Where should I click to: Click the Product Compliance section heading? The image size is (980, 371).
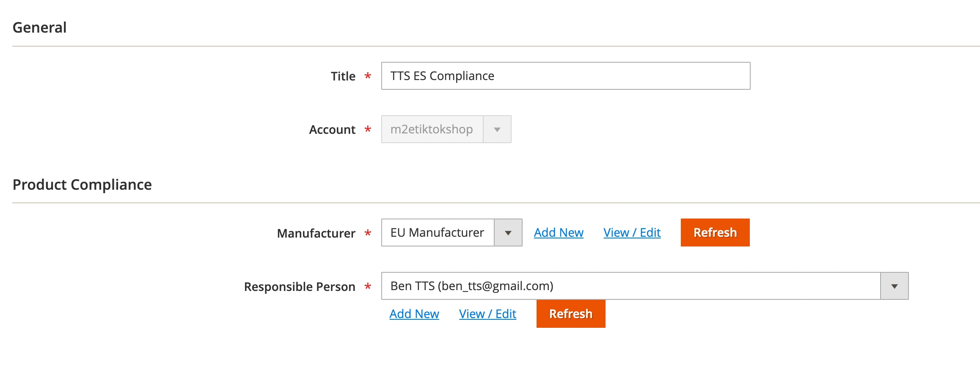click(x=82, y=185)
